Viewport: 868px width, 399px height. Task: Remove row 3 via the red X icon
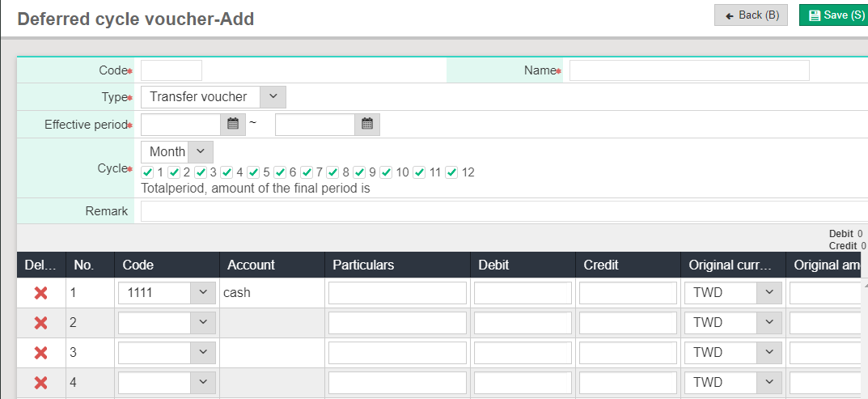[40, 353]
